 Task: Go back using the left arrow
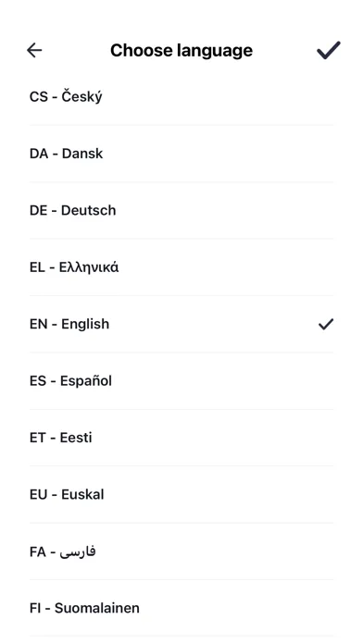pos(34,50)
